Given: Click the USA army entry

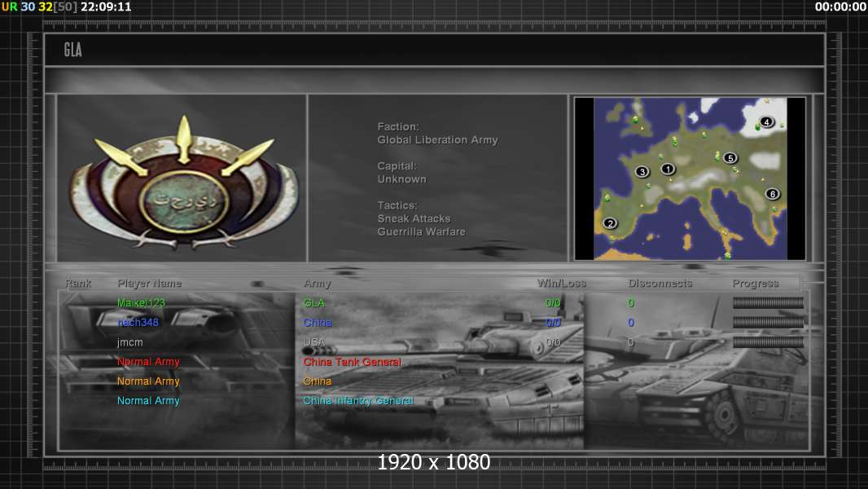Looking at the screenshot, I should pyautogui.click(x=313, y=342).
